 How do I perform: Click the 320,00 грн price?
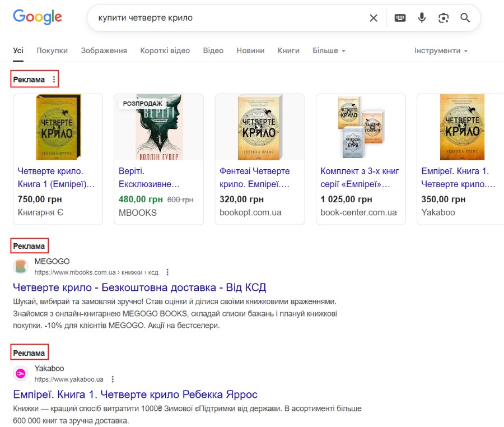tap(242, 199)
